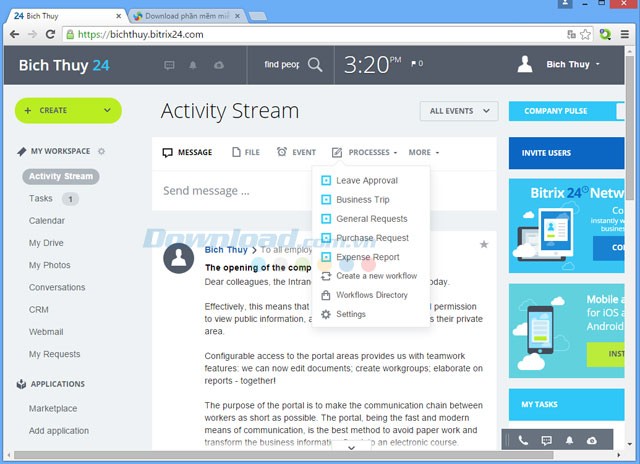Bookmark page with star icon
The height and width of the screenshot is (464, 640).
point(585,34)
